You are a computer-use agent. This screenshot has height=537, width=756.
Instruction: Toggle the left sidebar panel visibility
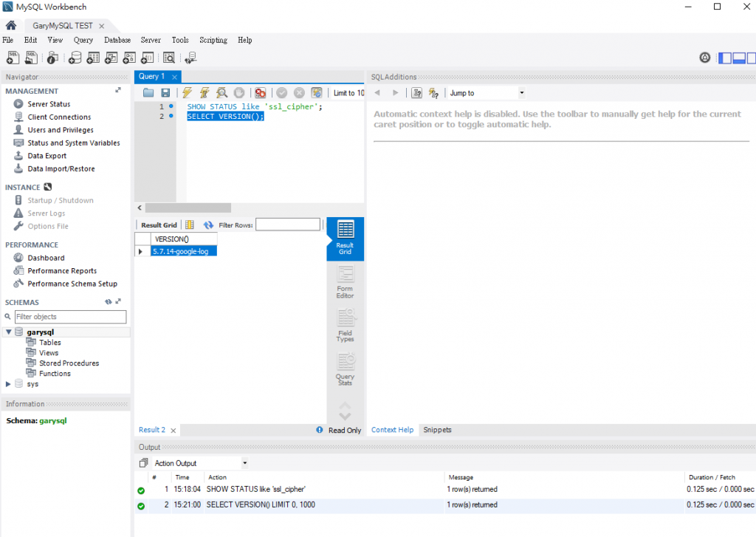725,58
